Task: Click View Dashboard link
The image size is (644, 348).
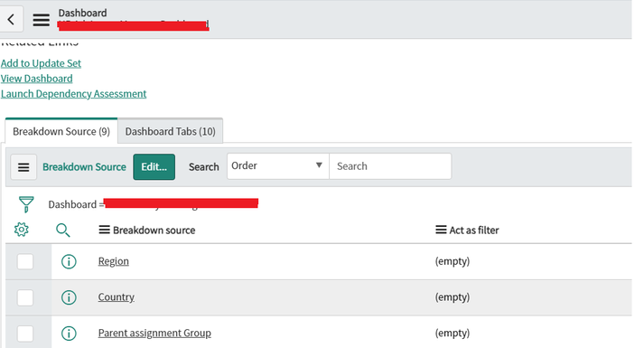Action: (36, 79)
